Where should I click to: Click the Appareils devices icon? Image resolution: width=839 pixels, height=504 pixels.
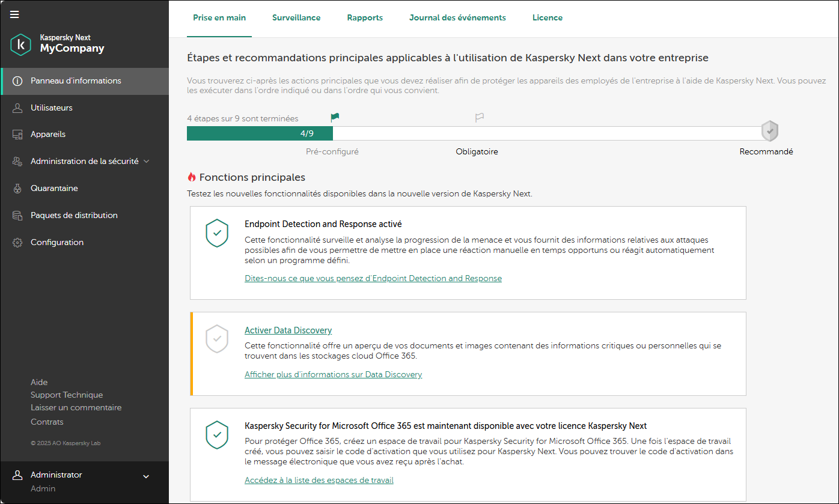[17, 135]
